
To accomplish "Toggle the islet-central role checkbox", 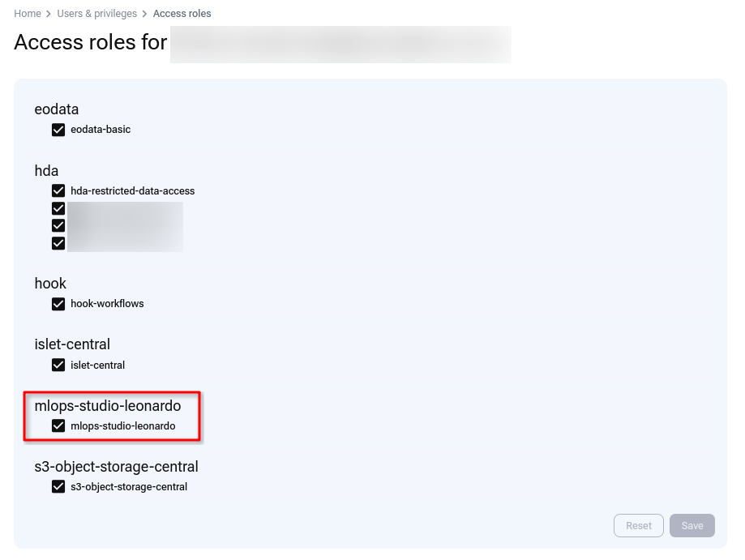I will click(x=58, y=365).
